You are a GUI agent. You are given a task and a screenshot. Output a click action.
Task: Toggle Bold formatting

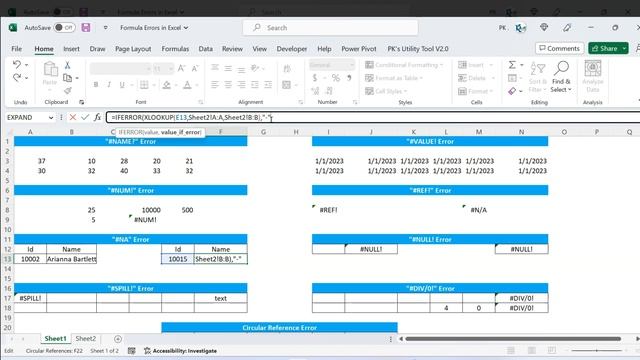point(96,84)
